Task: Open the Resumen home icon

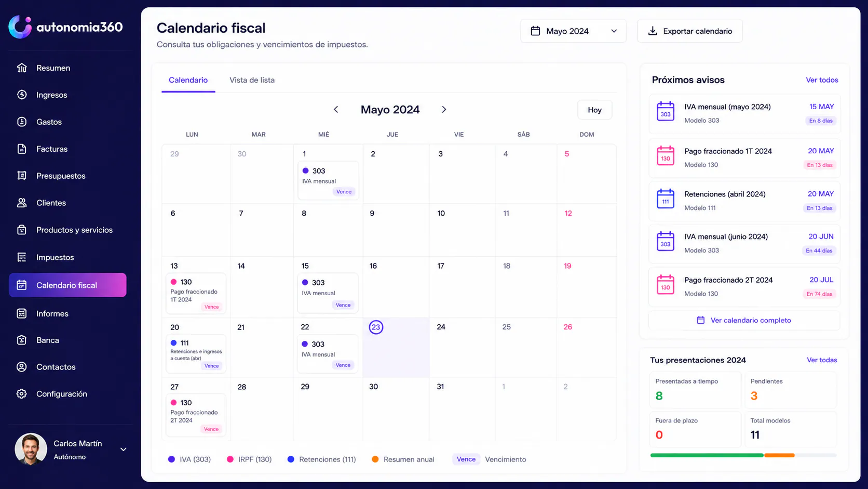Action: click(22, 68)
